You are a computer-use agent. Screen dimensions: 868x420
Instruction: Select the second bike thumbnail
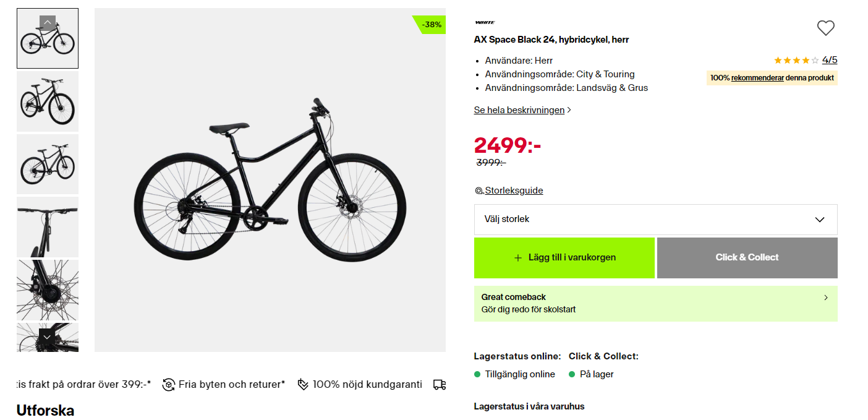click(x=48, y=101)
